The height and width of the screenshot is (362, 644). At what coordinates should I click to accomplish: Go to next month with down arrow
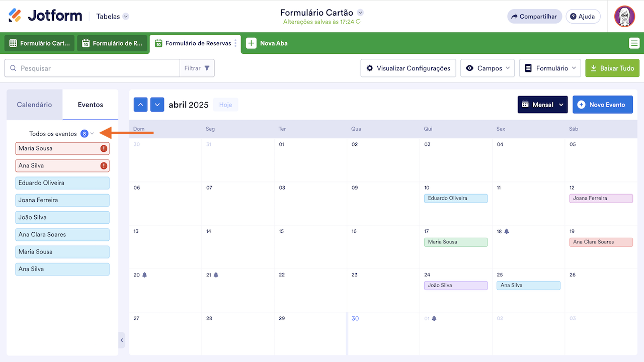pyautogui.click(x=157, y=105)
